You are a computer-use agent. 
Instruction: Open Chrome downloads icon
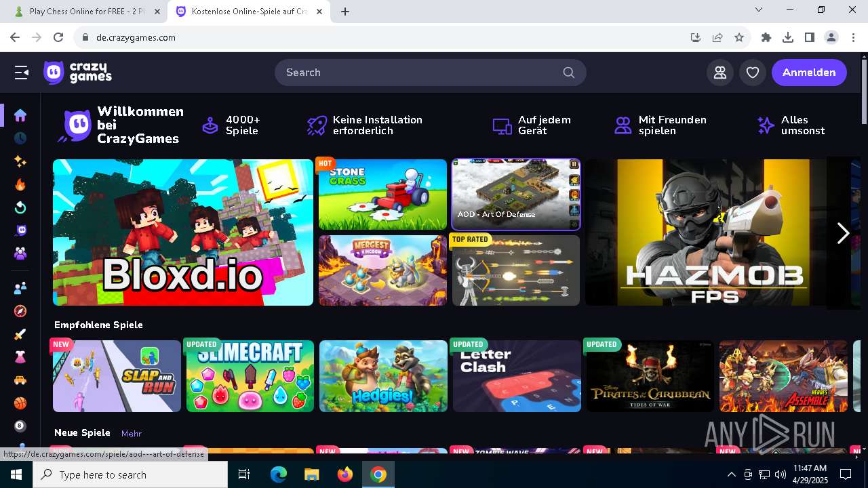788,37
